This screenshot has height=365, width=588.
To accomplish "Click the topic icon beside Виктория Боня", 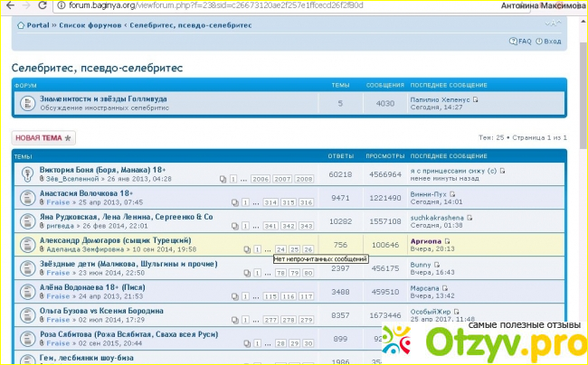I will [25, 174].
